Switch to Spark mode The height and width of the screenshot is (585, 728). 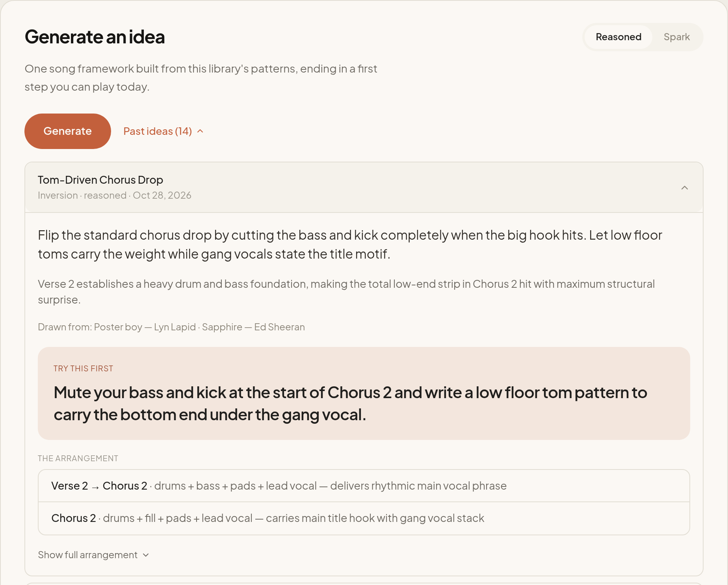pyautogui.click(x=676, y=37)
